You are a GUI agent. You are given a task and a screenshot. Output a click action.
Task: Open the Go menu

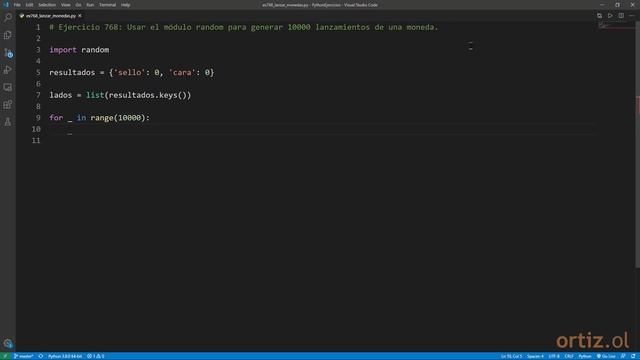point(78,5)
